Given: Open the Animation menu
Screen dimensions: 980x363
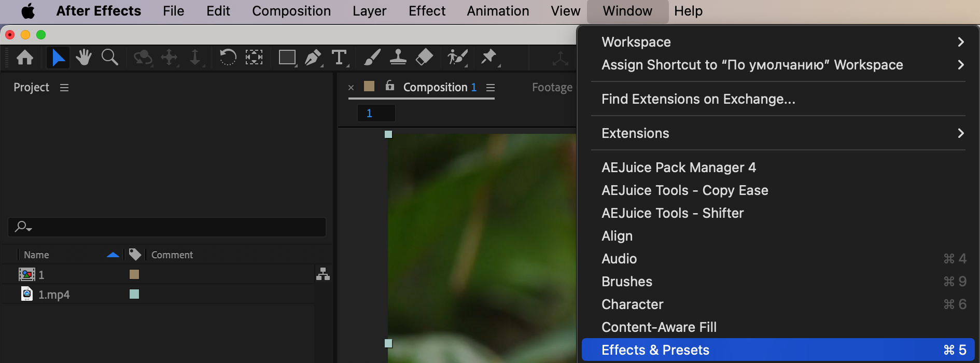Looking at the screenshot, I should [x=498, y=11].
